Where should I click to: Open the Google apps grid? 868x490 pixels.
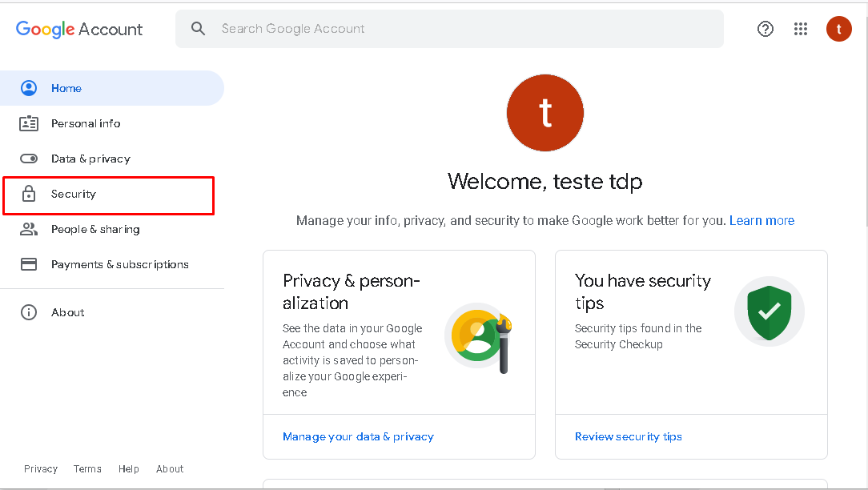(801, 29)
